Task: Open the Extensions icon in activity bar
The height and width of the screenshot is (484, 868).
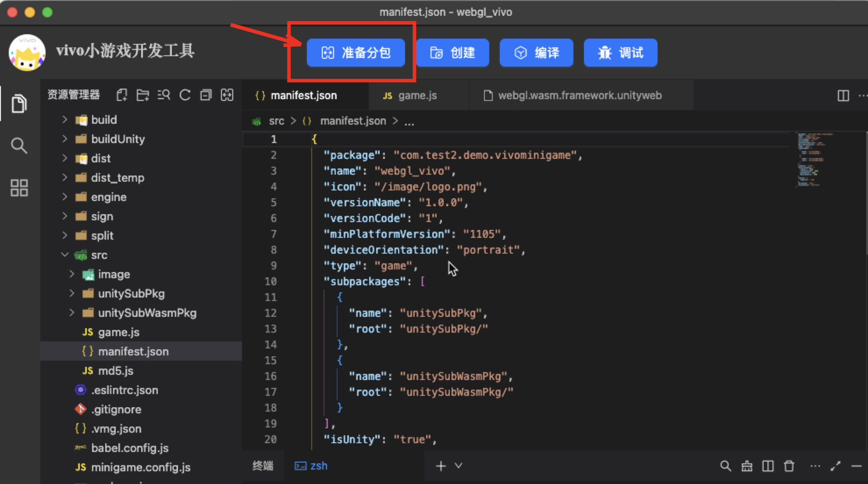Action: click(x=19, y=187)
